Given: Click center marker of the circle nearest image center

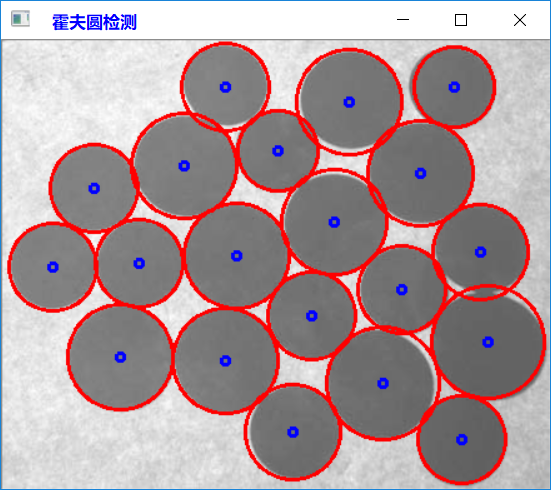Looking at the screenshot, I should pos(236,256).
